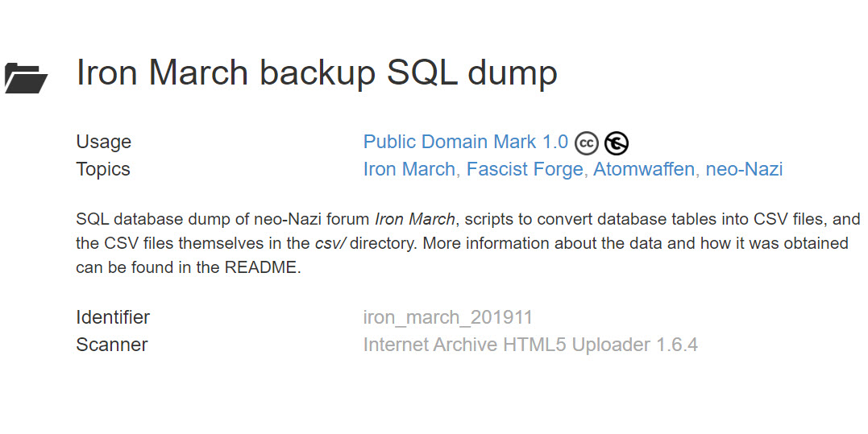Click the Scanner field label
Viewport: 868px width, 434px height.
112,345
